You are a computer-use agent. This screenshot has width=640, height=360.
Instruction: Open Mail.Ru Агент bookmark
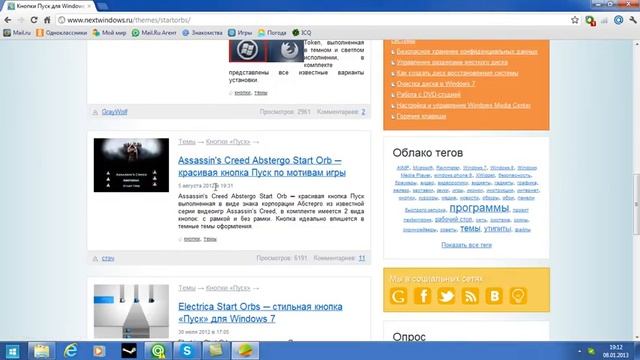[x=154, y=33]
